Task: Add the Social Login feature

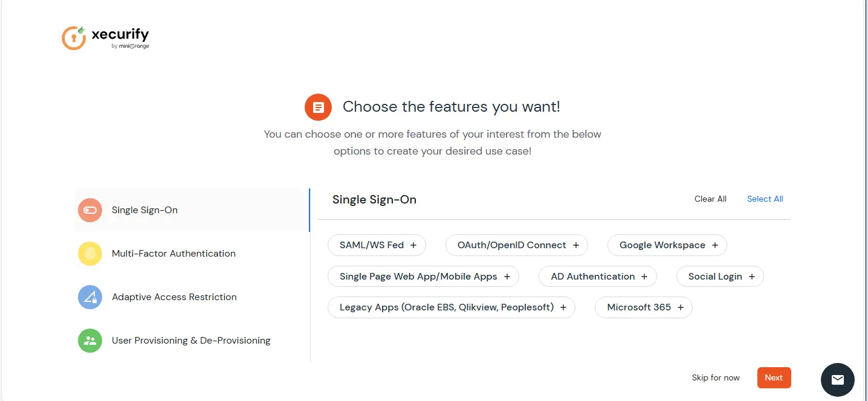Action: [x=753, y=276]
